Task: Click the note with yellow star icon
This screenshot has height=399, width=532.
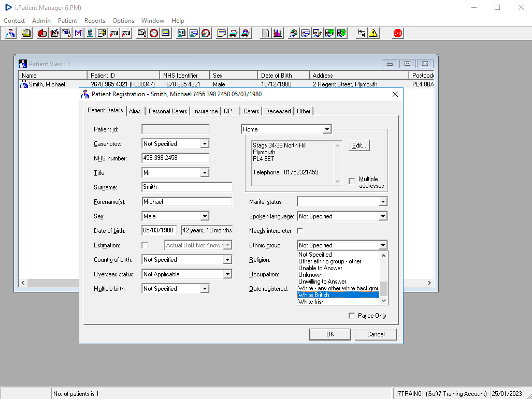Action: pos(102,33)
